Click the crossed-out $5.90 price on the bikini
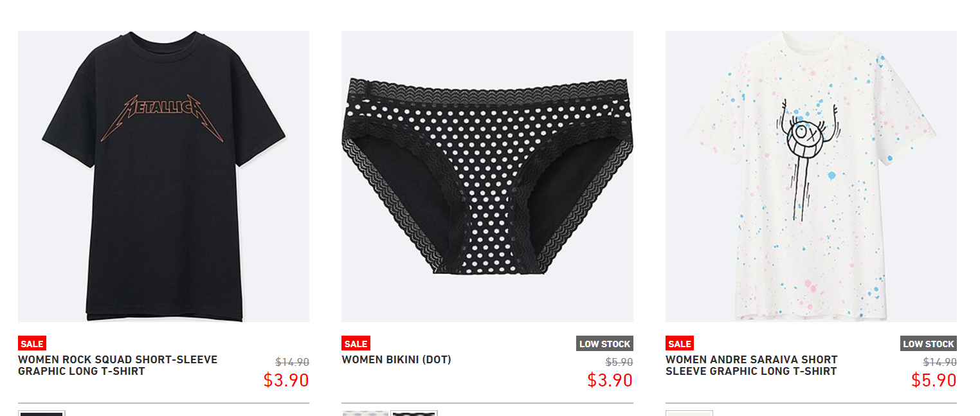 pyautogui.click(x=619, y=362)
